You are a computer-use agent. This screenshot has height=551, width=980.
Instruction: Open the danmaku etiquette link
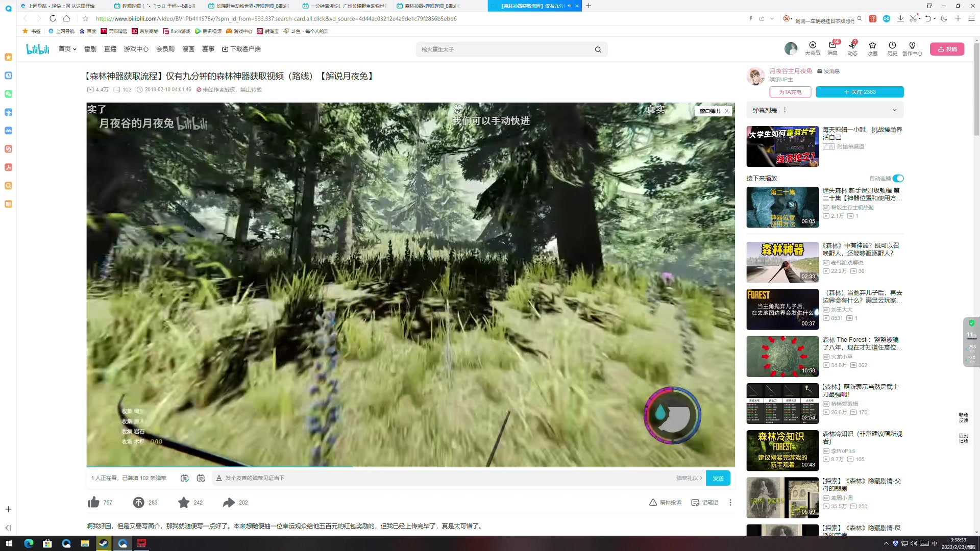(x=689, y=478)
